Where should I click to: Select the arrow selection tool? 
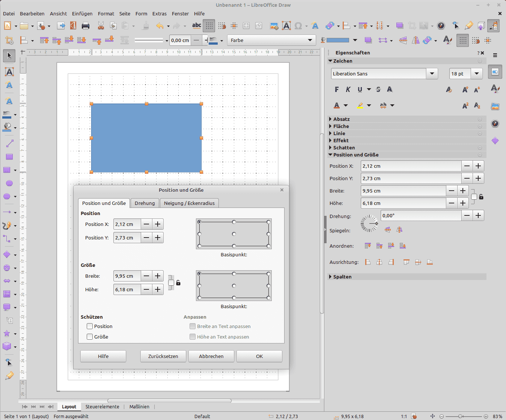[x=9, y=56]
